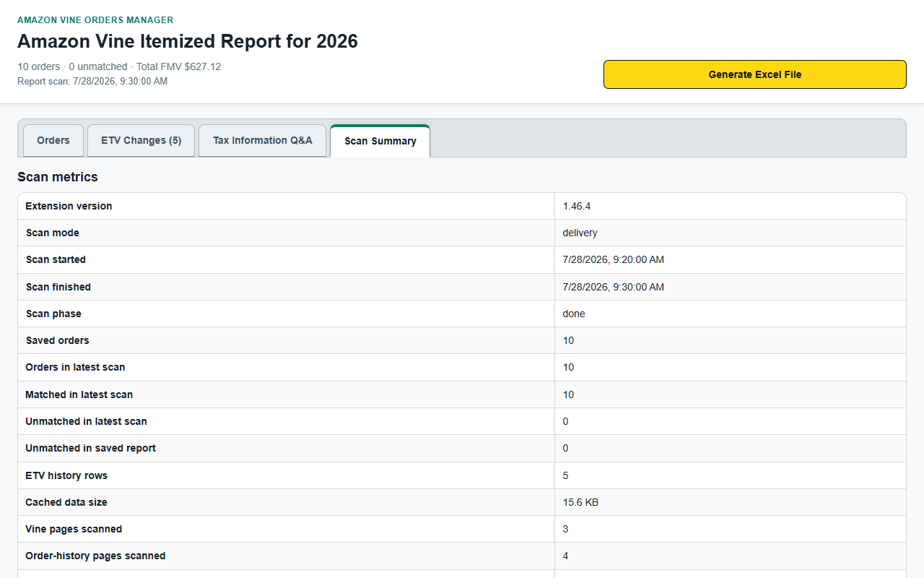
Task: Click the Vine pages scanned label
Action: pos(74,529)
